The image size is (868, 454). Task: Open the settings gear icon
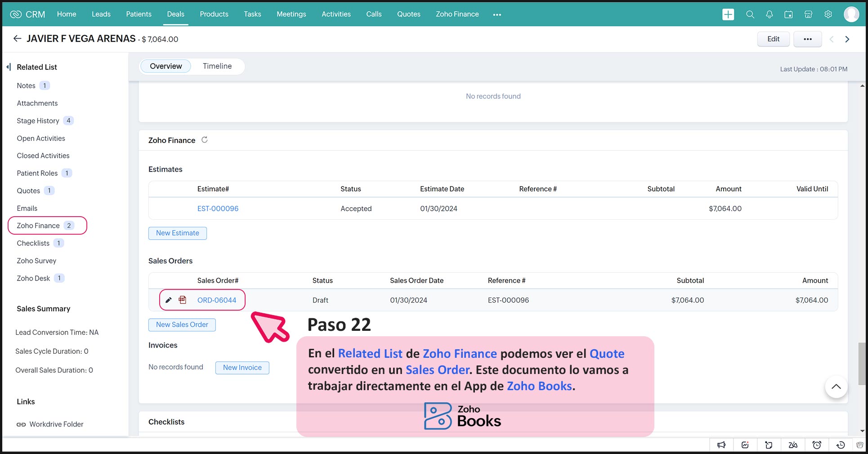click(828, 14)
